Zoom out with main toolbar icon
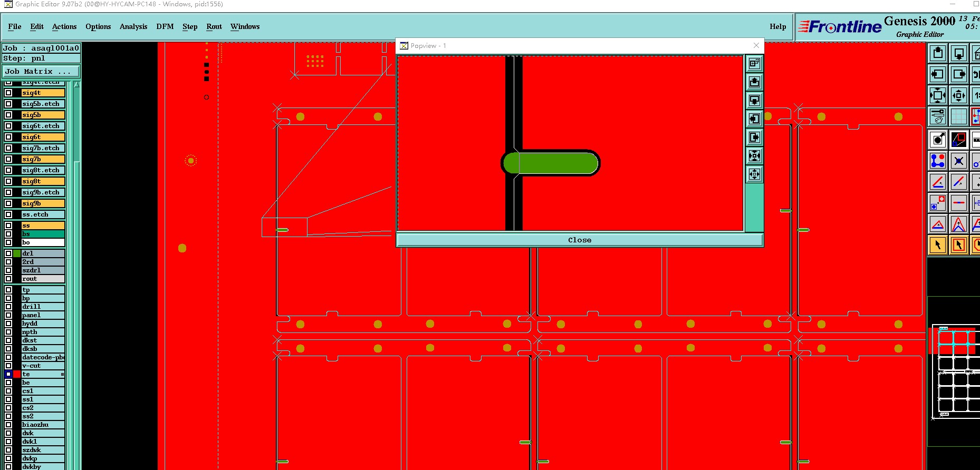 tap(959, 95)
